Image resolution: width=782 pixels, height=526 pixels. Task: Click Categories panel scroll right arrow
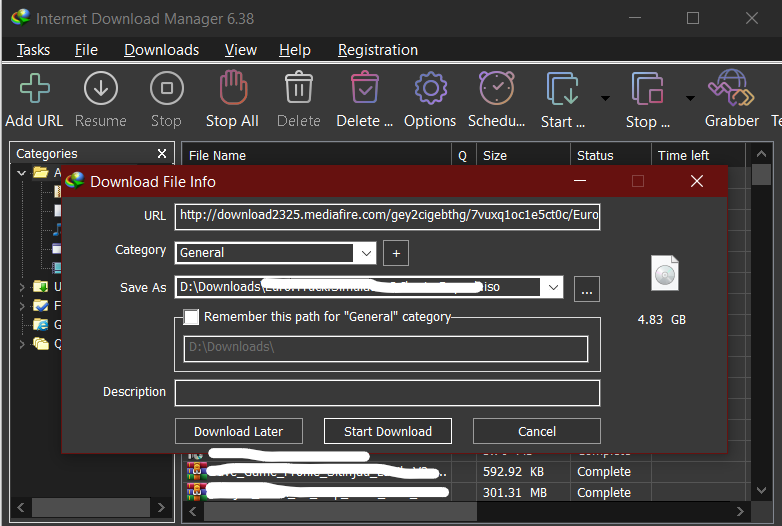(x=161, y=508)
